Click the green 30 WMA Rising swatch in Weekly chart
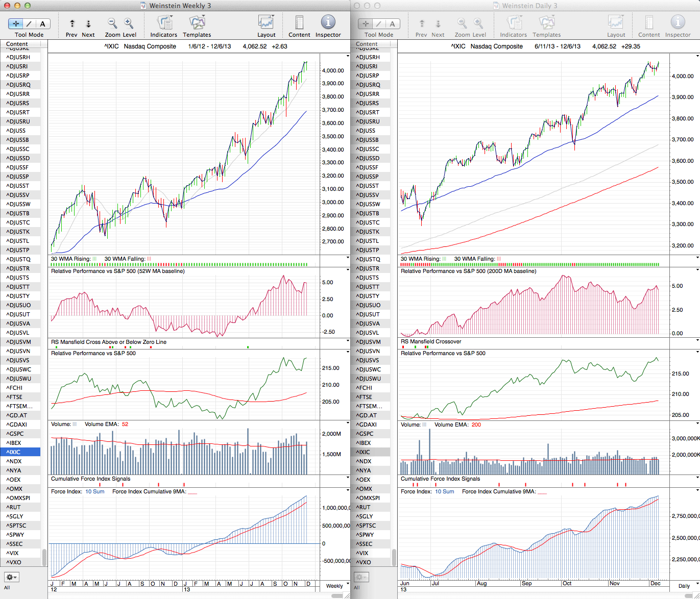Image resolution: width=700 pixels, height=599 pixels. (x=94, y=259)
